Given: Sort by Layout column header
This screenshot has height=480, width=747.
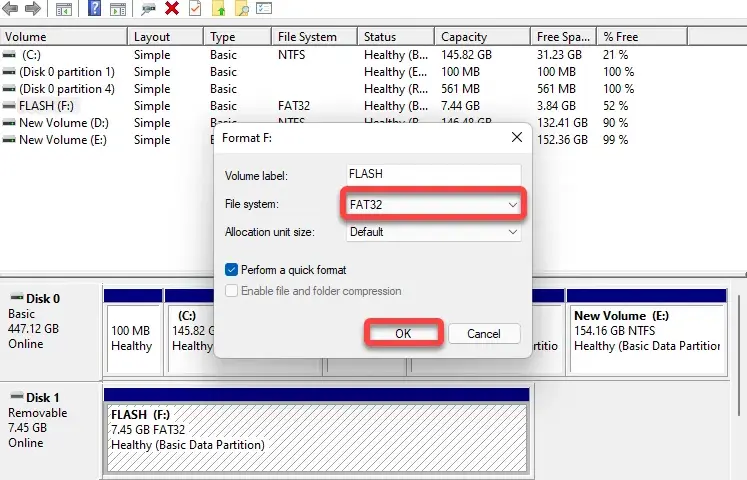Looking at the screenshot, I should point(166,37).
